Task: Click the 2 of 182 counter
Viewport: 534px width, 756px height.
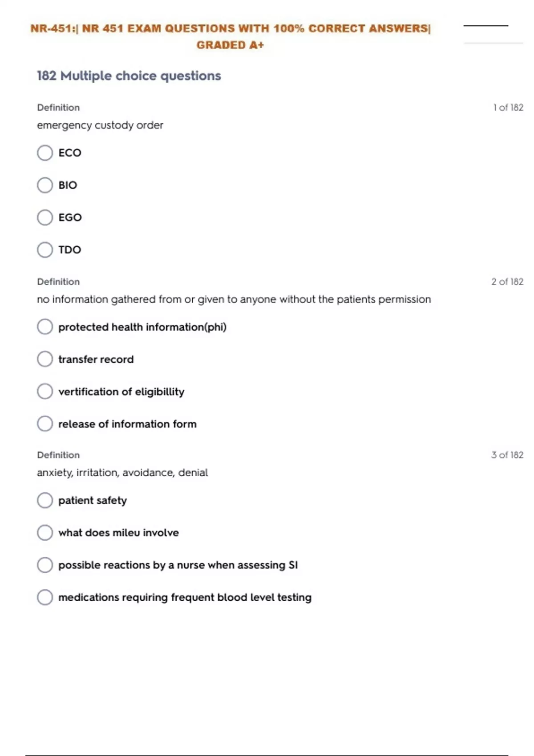Action: pyautogui.click(x=507, y=281)
